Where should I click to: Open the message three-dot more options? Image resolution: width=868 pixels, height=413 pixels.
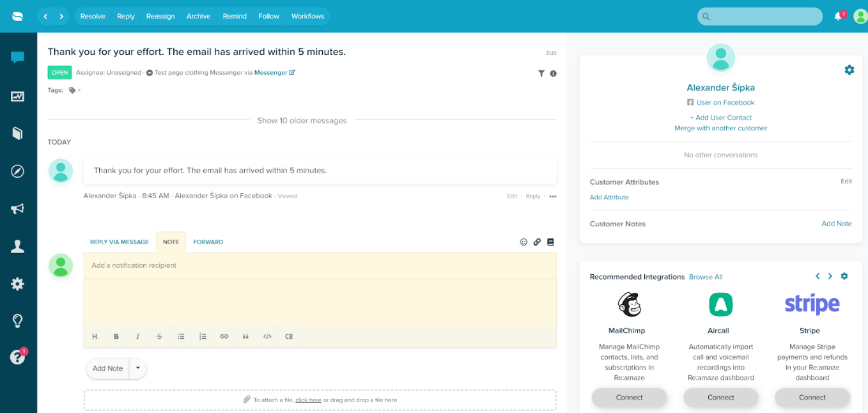point(553,196)
